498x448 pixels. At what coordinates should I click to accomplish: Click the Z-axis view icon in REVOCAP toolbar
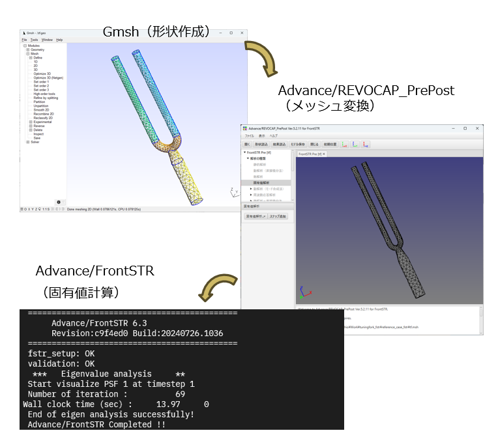click(x=366, y=145)
